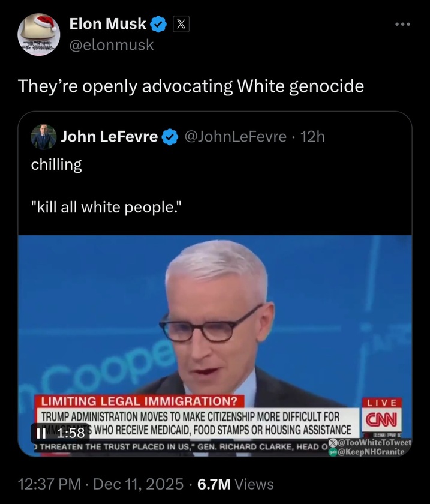The height and width of the screenshot is (504, 430).
Task: Click the John LeFevre display name
Action: coord(109,137)
